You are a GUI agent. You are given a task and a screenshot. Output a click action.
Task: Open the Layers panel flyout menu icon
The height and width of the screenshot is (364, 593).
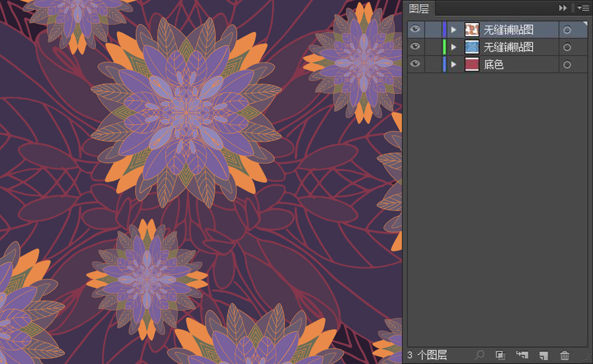tap(583, 8)
